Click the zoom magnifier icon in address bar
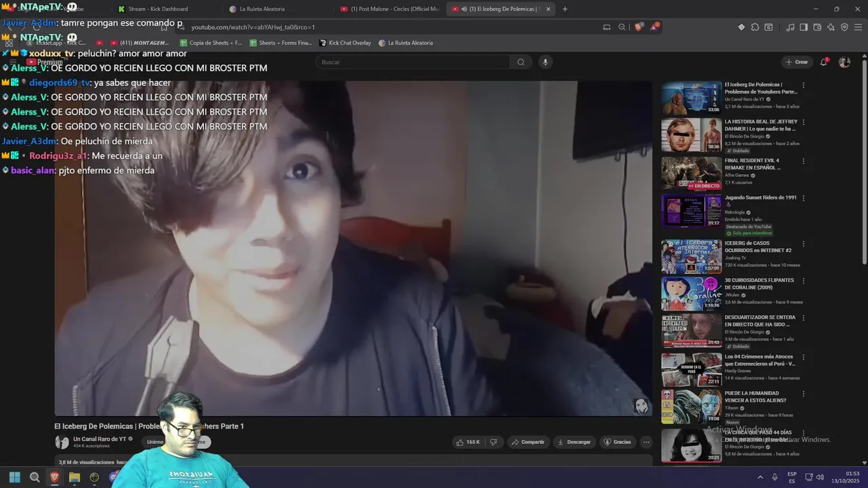868x488 pixels. click(x=622, y=27)
